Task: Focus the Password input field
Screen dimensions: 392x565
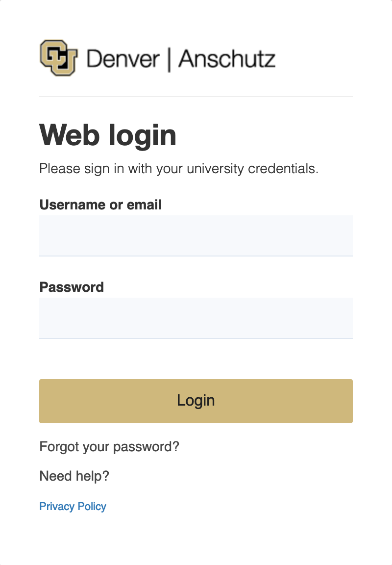Action: point(196,318)
